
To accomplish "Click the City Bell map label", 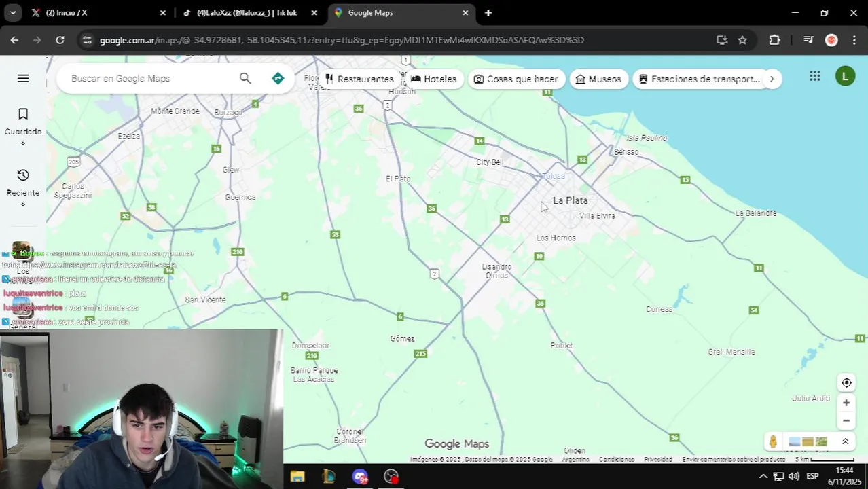I will pyautogui.click(x=490, y=162).
